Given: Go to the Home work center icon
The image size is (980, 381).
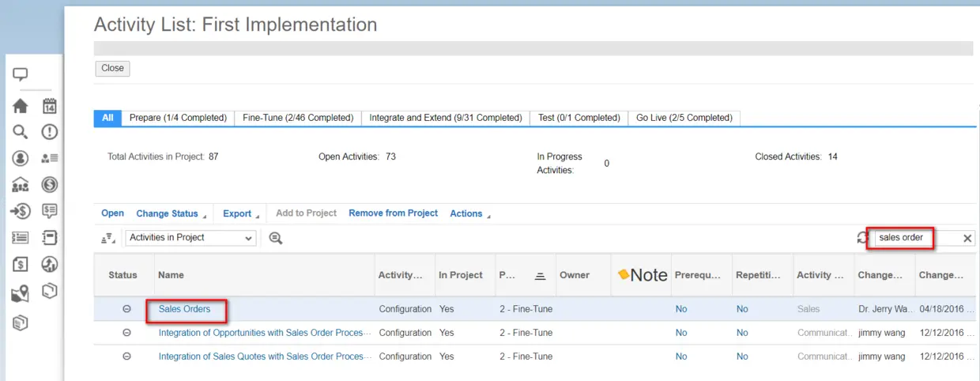Looking at the screenshot, I should coord(21,106).
